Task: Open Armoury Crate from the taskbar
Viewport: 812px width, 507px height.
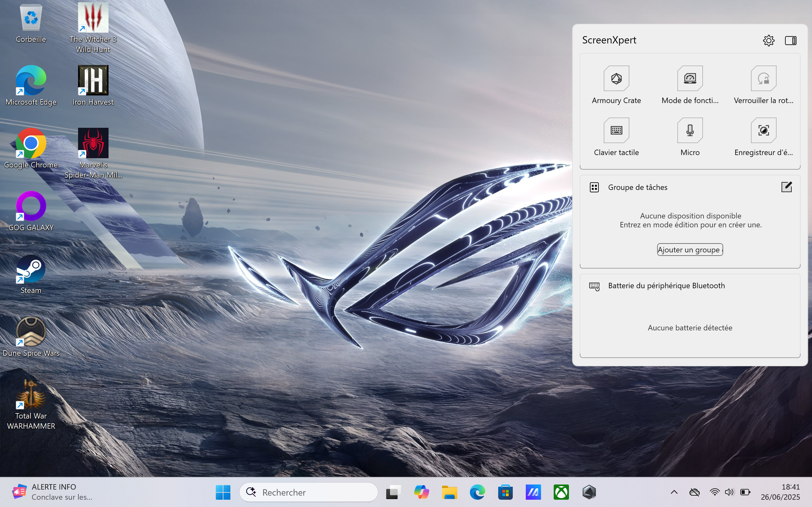Action: pyautogui.click(x=589, y=492)
